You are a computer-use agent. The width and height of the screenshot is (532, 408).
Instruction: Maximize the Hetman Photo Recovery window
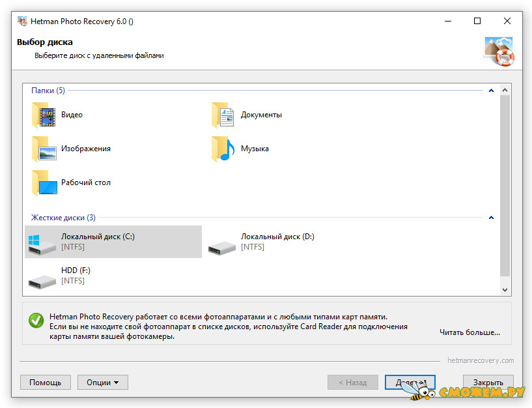pyautogui.click(x=477, y=21)
